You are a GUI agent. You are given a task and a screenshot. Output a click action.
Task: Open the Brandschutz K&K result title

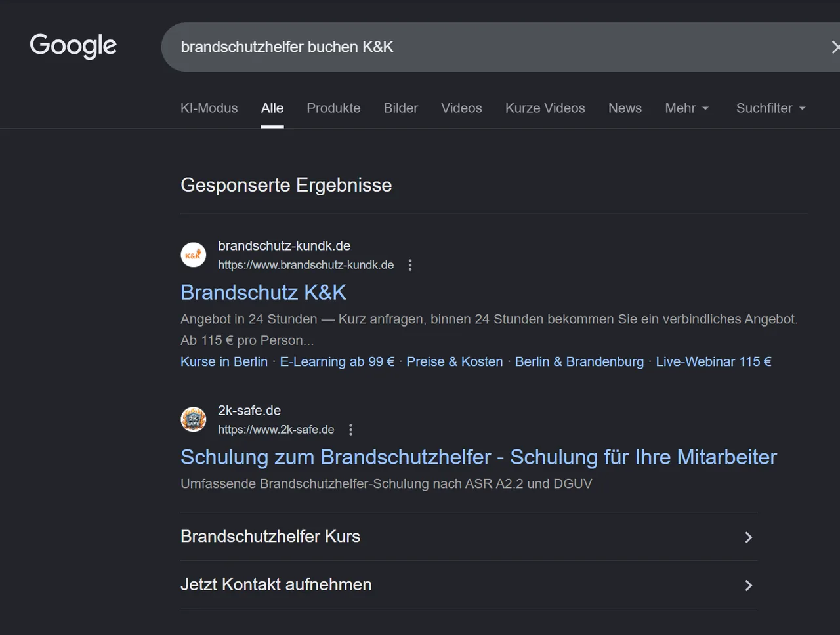tap(263, 293)
